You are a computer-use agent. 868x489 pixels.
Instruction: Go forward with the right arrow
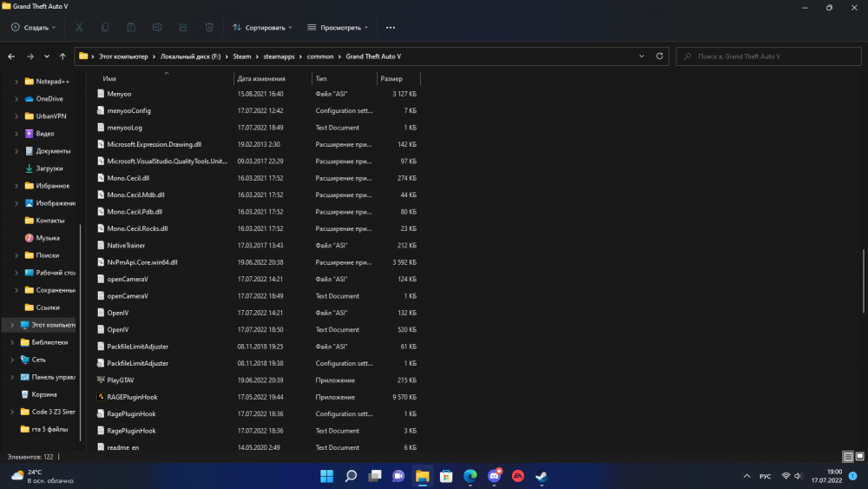pos(30,56)
